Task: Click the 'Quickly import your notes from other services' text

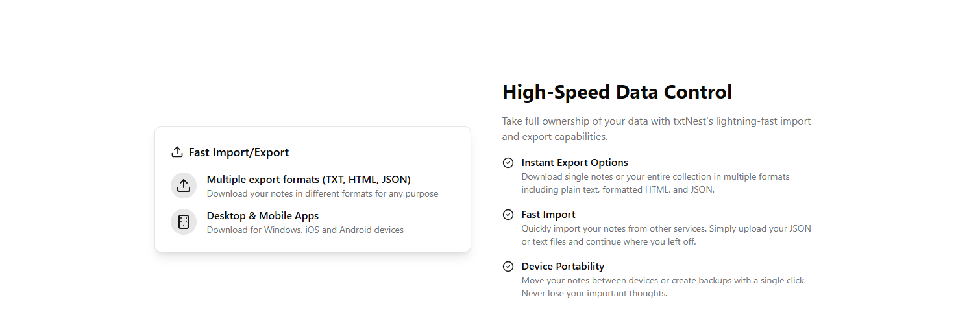Action: [667, 235]
